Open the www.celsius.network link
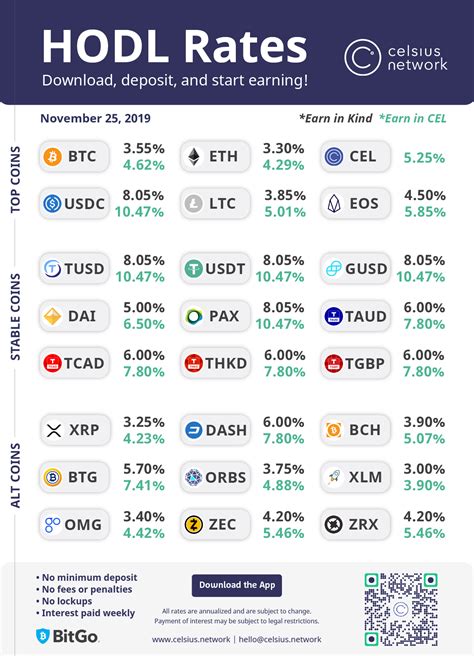The image size is (474, 656). point(191,640)
